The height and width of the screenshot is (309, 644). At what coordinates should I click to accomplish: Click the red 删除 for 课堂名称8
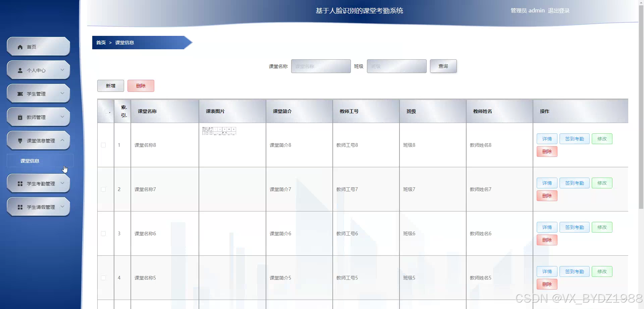coord(547,151)
